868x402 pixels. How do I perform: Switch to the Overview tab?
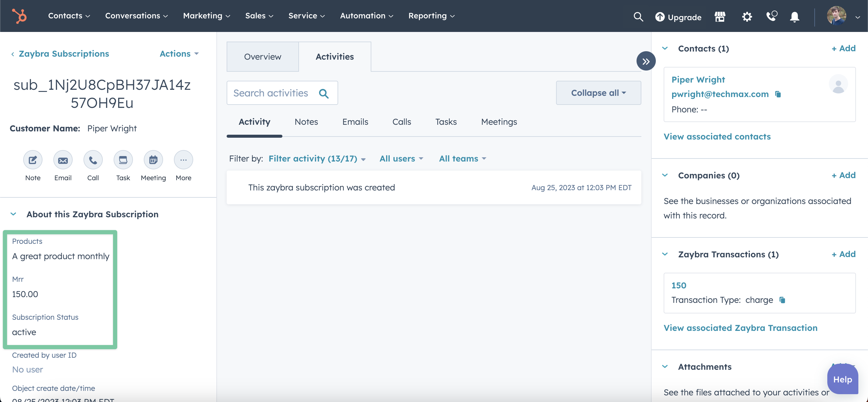tap(263, 57)
